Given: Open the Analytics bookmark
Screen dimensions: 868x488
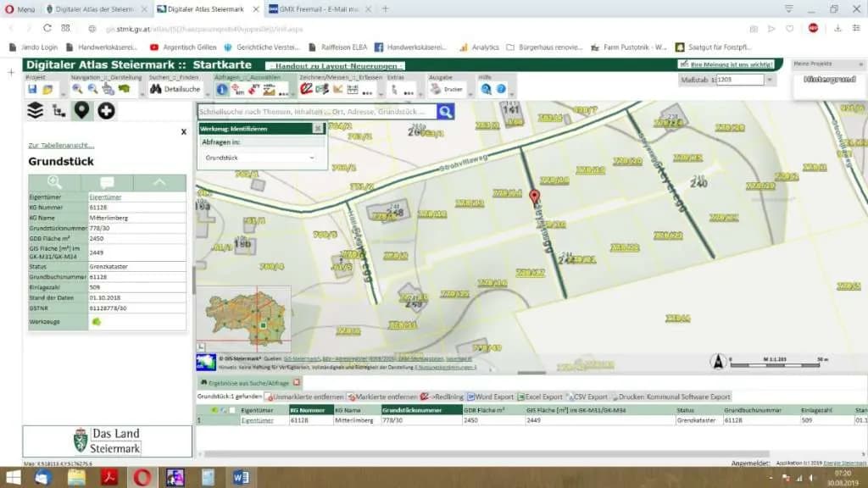Looking at the screenshot, I should [x=480, y=47].
